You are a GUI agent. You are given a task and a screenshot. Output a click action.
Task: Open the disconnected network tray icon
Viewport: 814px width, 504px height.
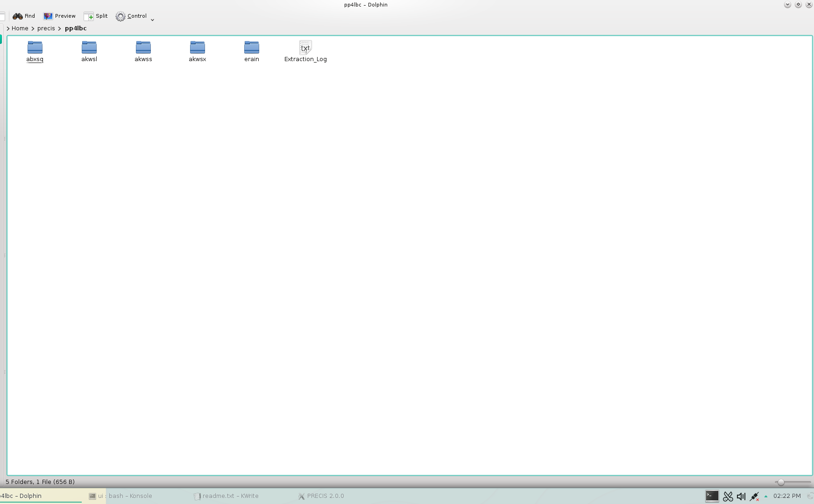coord(754,497)
